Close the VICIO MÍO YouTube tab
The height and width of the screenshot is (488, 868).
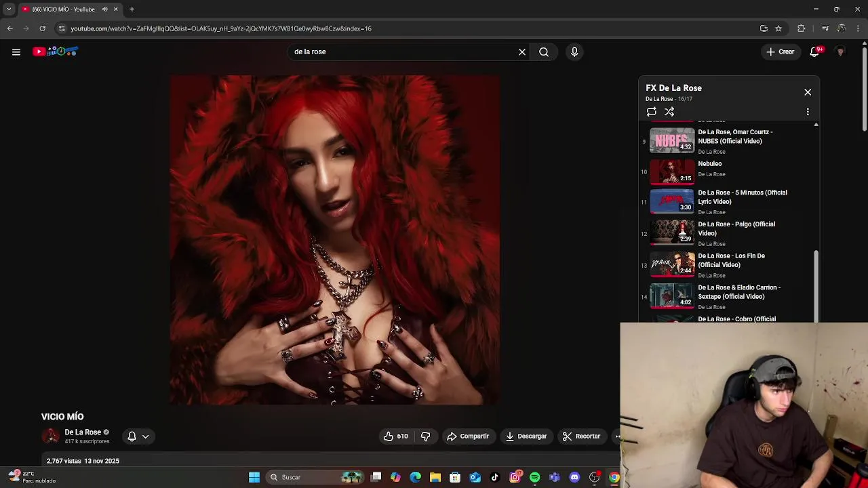115,9
